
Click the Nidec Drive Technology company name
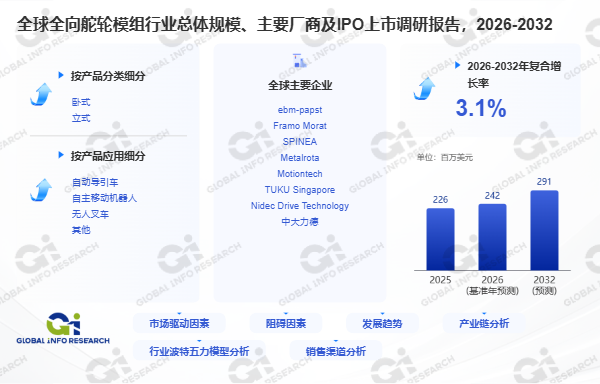click(300, 206)
